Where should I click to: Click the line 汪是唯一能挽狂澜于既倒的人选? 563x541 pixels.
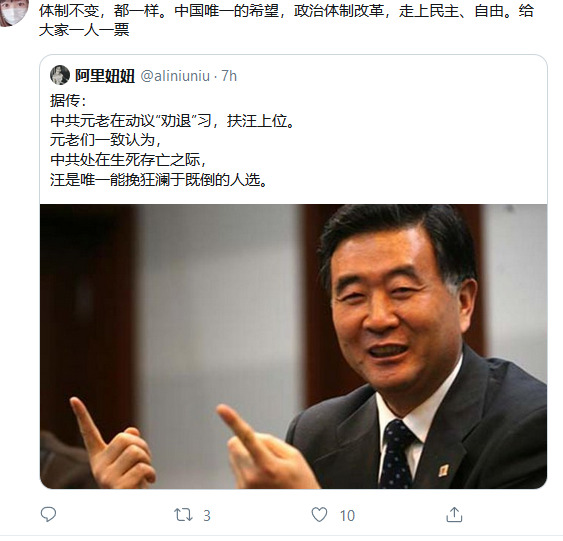(x=159, y=179)
